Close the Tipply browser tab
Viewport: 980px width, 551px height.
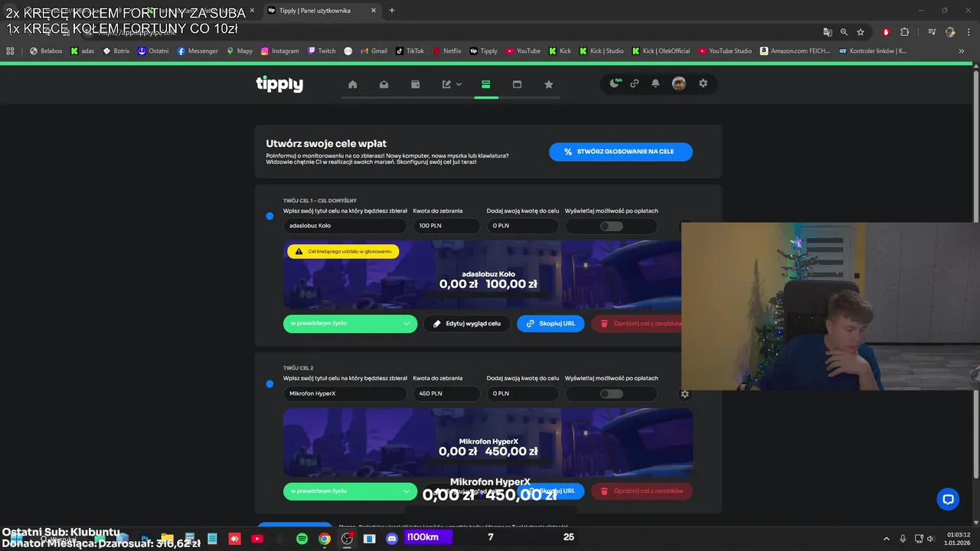pyautogui.click(x=374, y=11)
